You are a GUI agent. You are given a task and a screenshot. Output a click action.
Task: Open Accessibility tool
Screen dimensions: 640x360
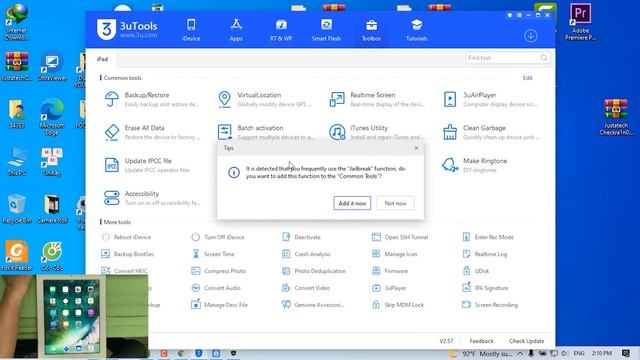tap(151, 198)
